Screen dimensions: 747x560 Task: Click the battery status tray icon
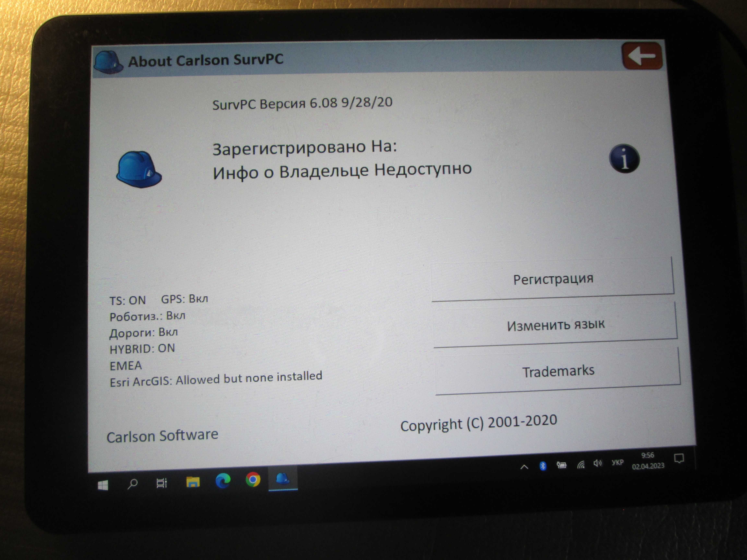(561, 465)
